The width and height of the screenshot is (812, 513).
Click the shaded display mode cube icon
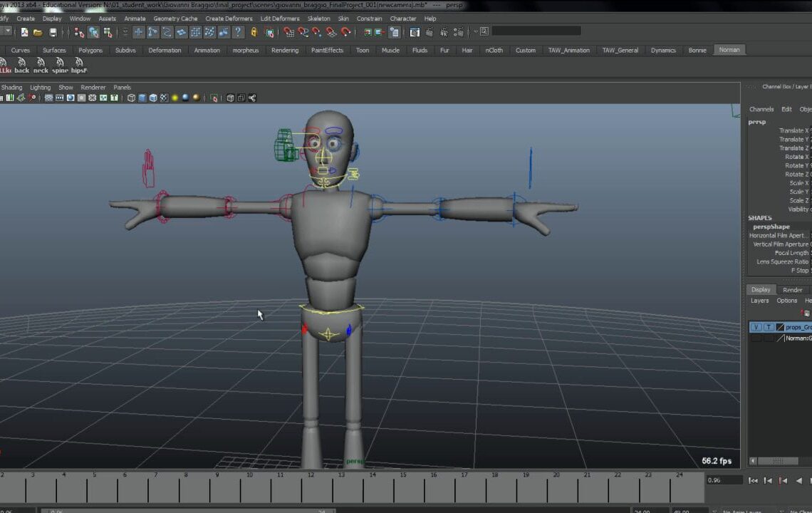pyautogui.click(x=142, y=98)
